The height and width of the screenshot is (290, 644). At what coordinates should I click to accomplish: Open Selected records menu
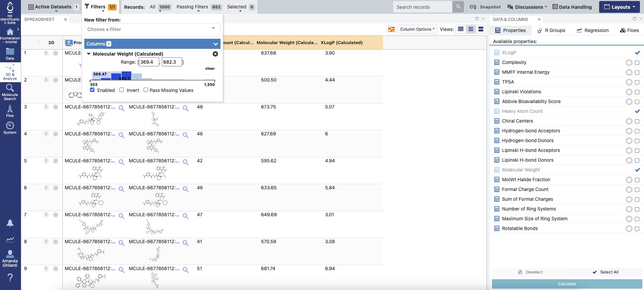coord(240,7)
